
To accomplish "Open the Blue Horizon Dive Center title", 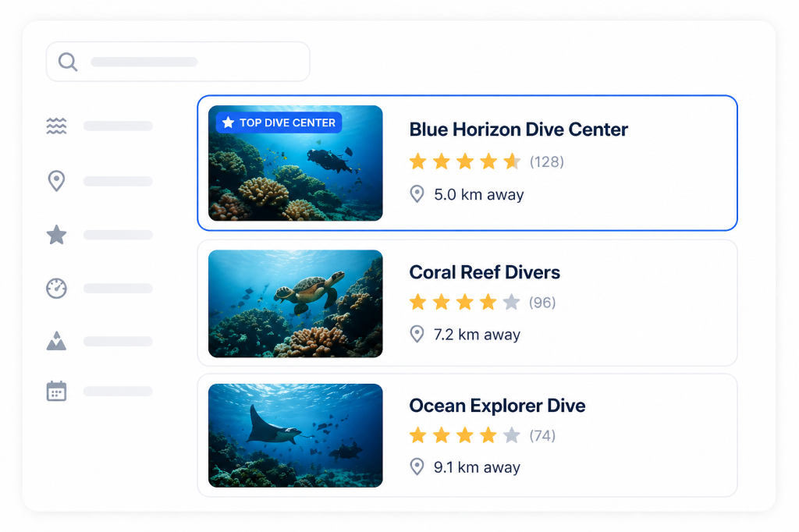I will [x=518, y=129].
